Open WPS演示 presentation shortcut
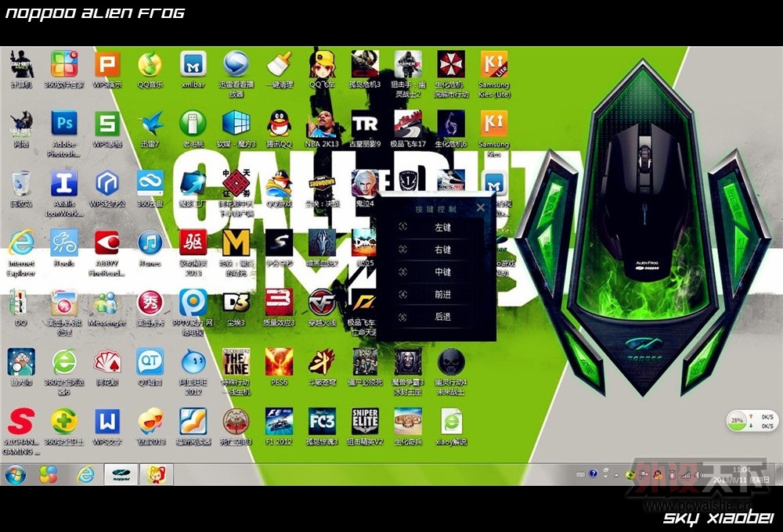 pyautogui.click(x=106, y=64)
